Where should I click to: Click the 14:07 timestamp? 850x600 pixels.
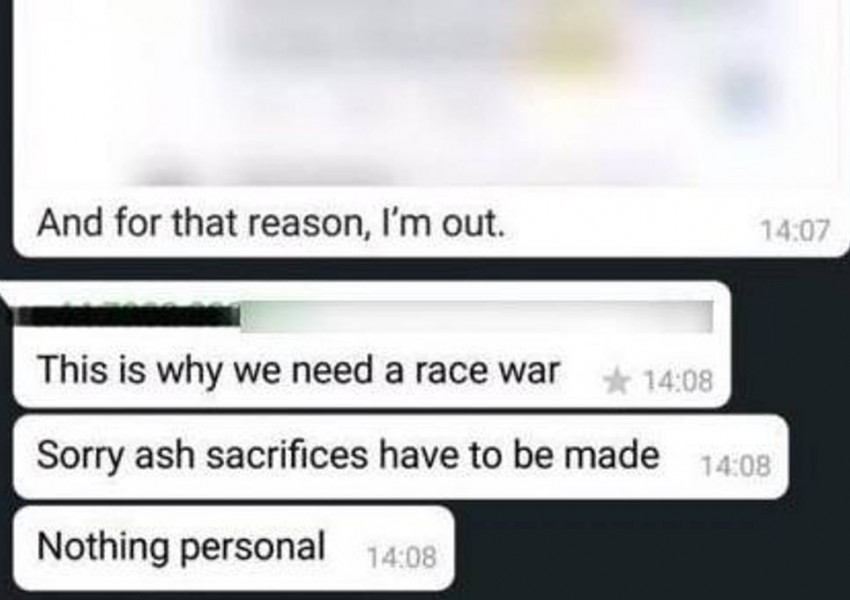tap(795, 230)
